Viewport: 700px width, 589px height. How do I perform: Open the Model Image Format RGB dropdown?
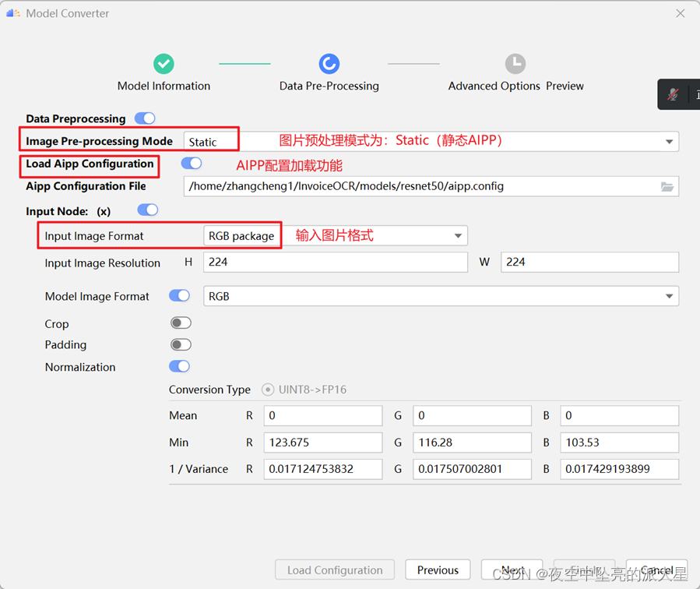click(x=441, y=296)
